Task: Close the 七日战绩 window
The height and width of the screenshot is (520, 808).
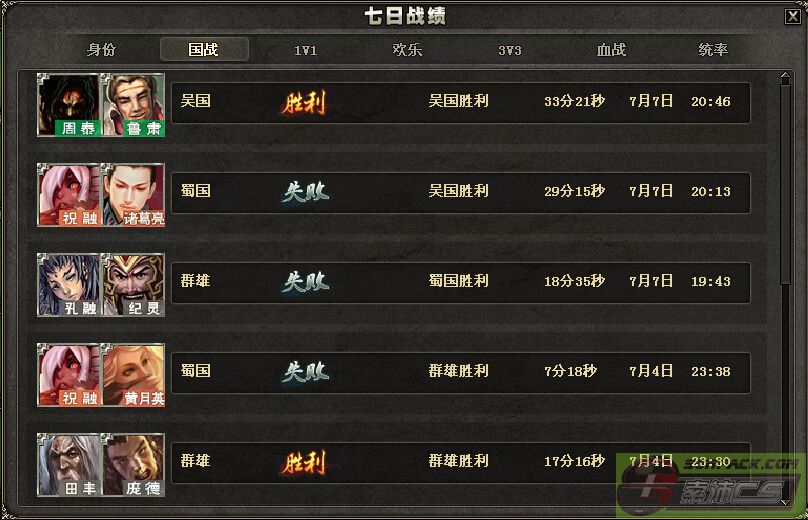Action: 793,16
